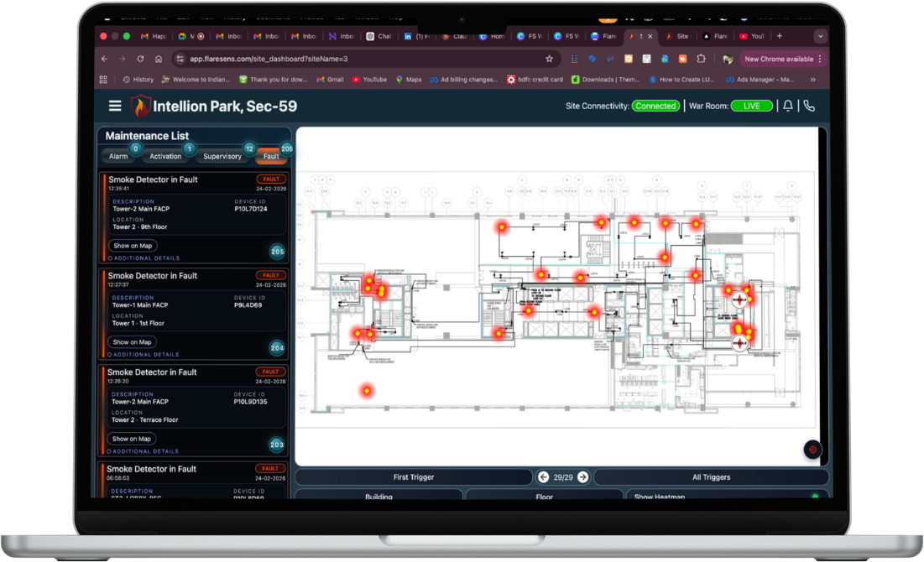The image size is (924, 562).
Task: Show Tower-2 Main FACP fault on map
Action: coord(132,245)
